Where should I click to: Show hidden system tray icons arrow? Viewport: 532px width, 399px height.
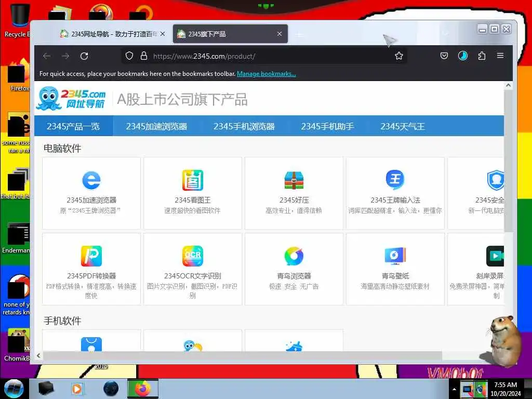coord(454,389)
